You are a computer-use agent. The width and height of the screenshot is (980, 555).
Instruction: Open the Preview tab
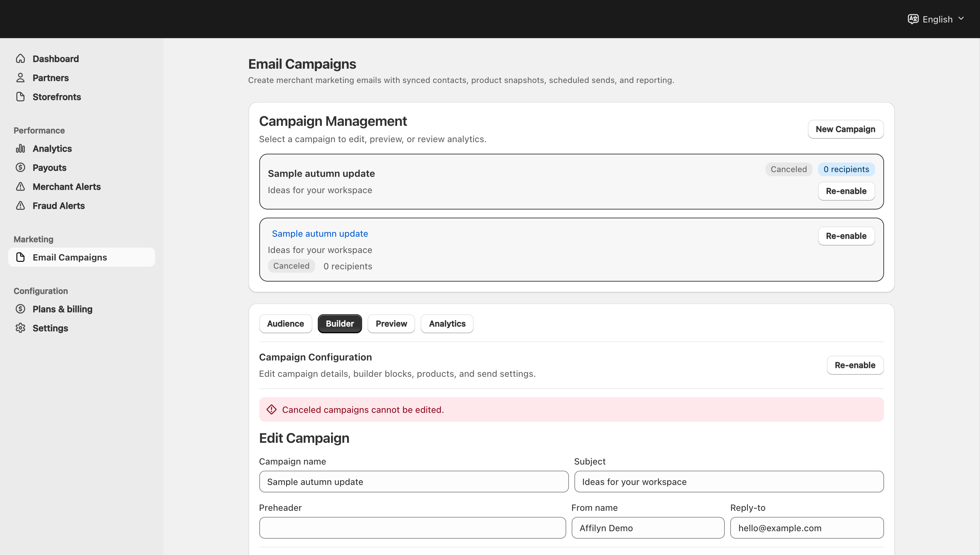tap(391, 324)
